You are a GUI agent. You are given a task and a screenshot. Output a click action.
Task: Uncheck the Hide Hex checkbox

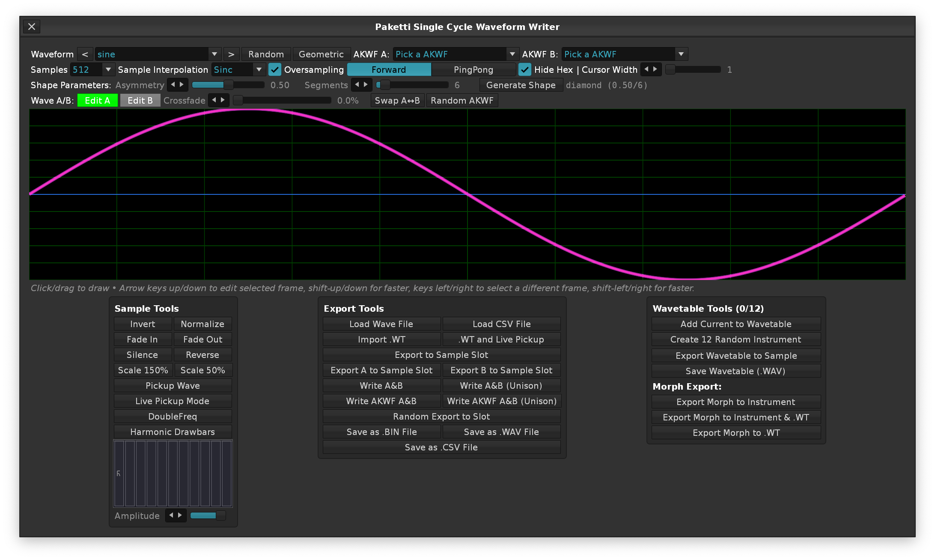point(525,69)
